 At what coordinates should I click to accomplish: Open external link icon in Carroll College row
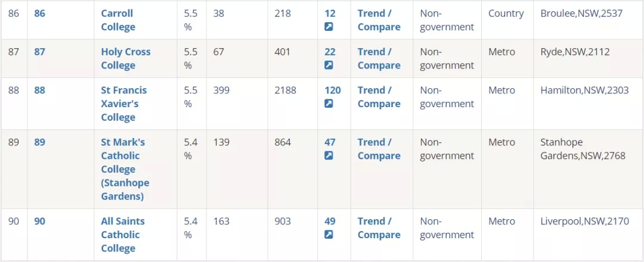point(329,27)
